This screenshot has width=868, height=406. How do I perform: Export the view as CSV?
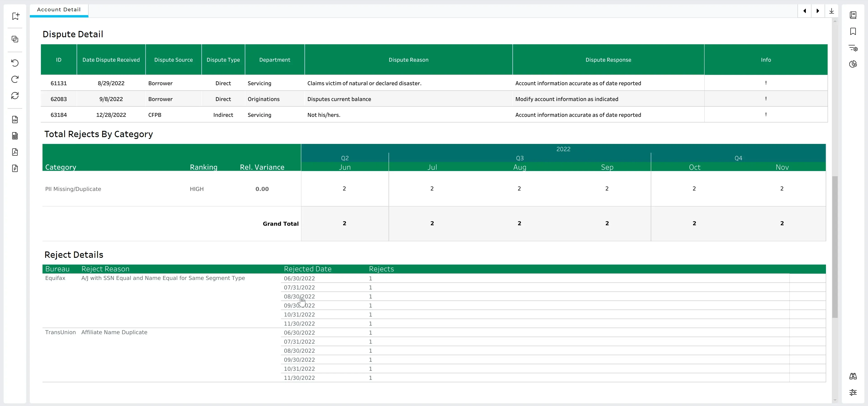click(x=15, y=120)
